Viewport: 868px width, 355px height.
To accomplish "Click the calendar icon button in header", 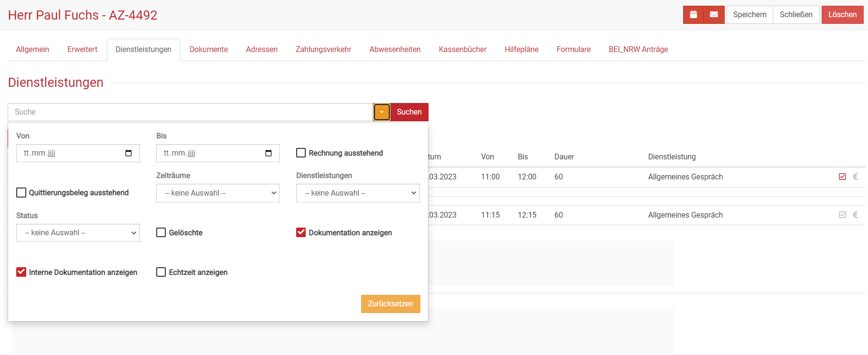I will click(693, 15).
